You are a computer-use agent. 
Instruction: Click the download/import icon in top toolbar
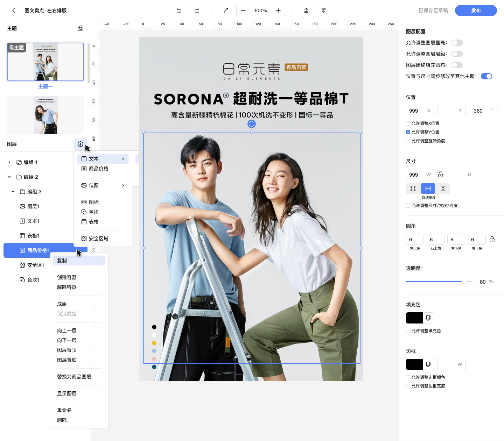click(x=324, y=10)
